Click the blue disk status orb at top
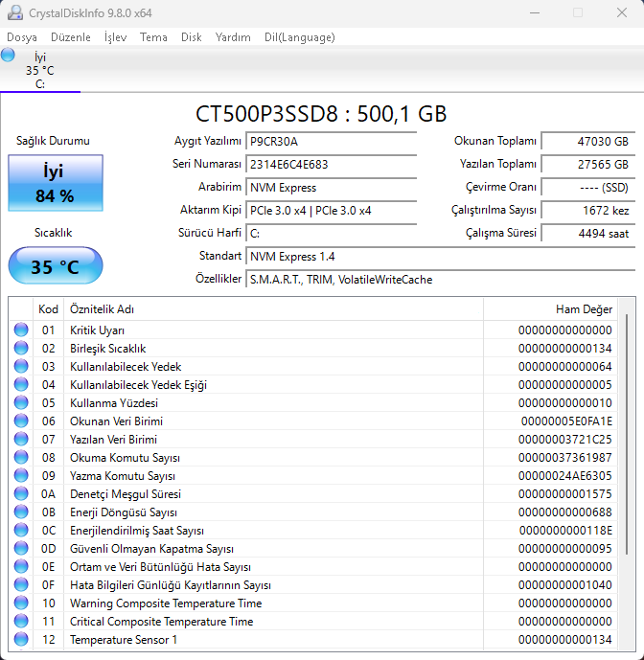This screenshot has height=660, width=644. point(8,55)
